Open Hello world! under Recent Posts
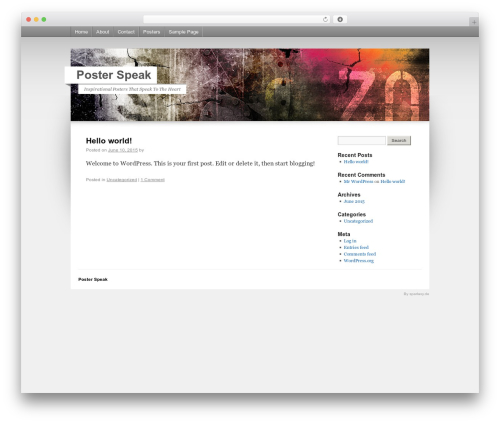500x423 pixels. [356, 162]
